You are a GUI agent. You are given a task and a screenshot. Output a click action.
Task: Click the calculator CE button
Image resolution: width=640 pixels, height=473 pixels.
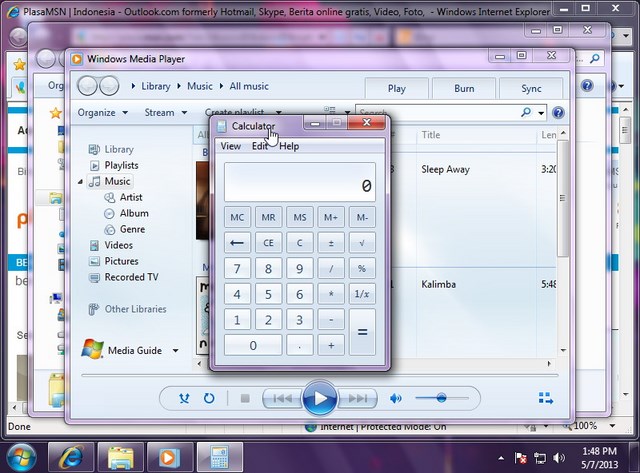(x=268, y=243)
